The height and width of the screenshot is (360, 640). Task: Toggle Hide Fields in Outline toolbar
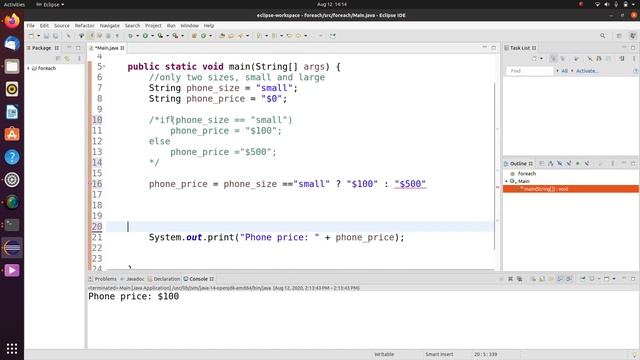click(560, 164)
